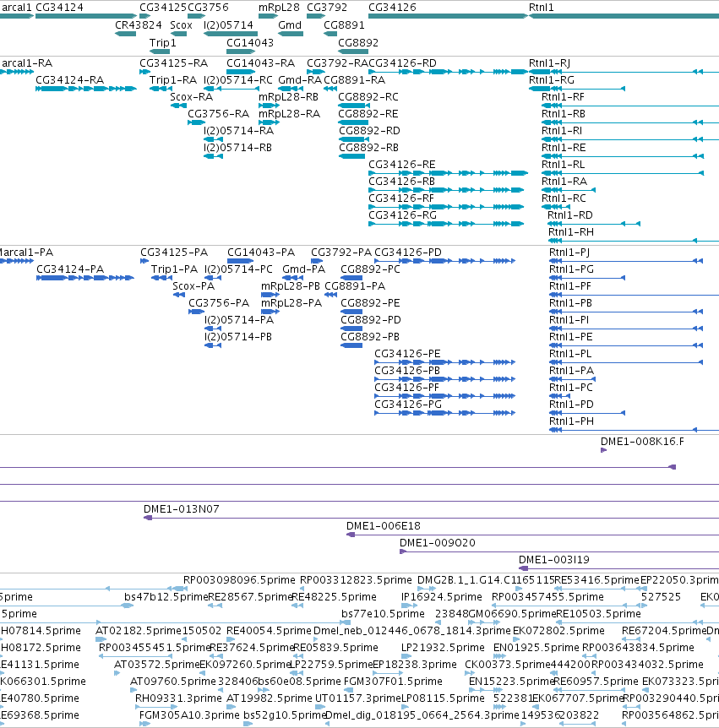Open transcript l(2)05714-RC

pos(237,80)
